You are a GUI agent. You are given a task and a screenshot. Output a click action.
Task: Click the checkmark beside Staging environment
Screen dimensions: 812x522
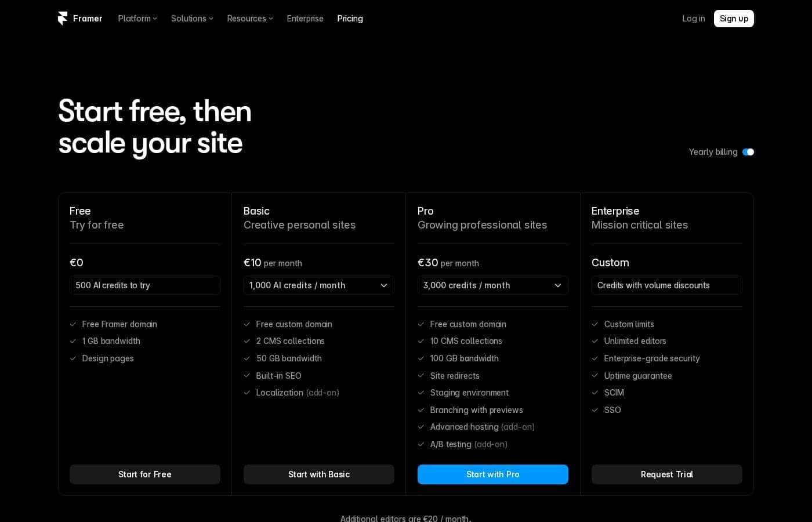(421, 393)
